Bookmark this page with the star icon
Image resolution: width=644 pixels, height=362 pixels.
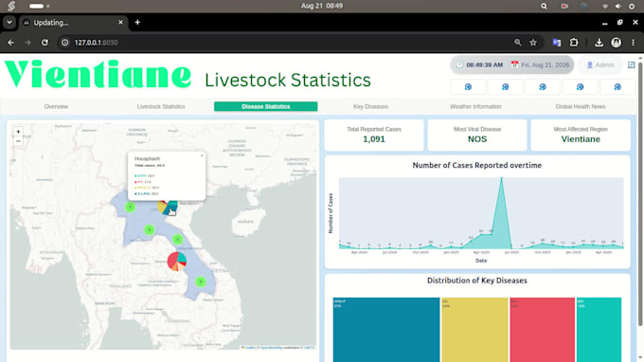point(533,43)
